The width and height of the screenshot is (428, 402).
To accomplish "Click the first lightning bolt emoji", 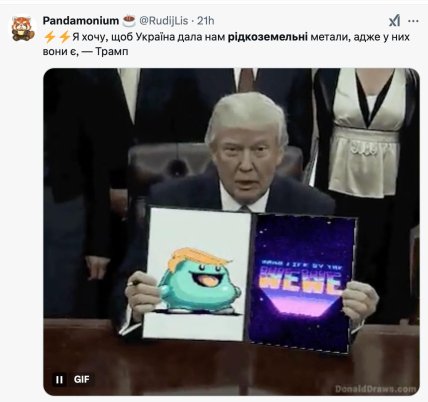I will click(49, 36).
